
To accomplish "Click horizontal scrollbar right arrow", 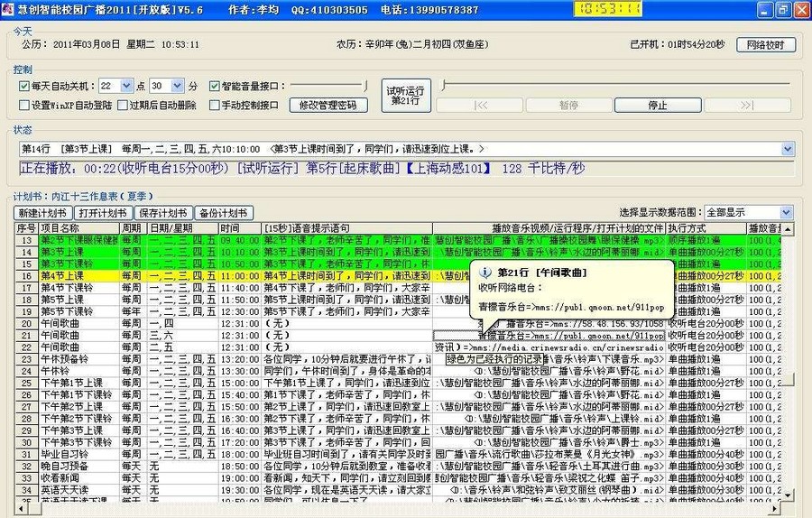I will tap(775, 509).
